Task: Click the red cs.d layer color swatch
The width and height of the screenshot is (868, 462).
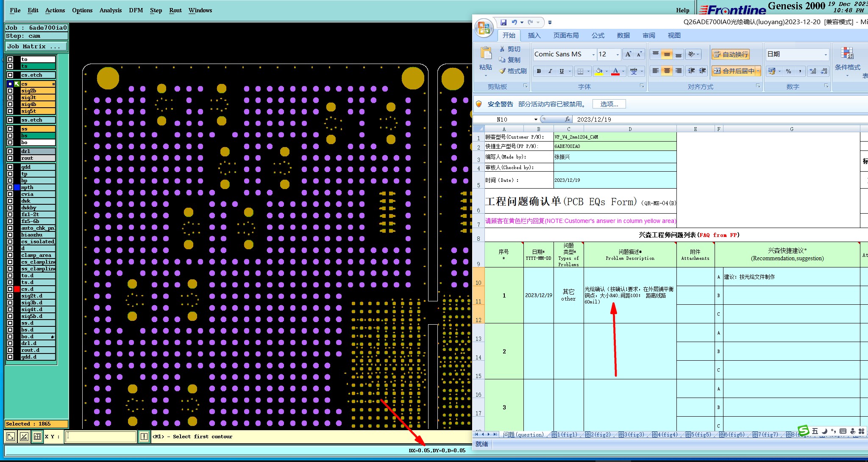Action: tap(17, 289)
